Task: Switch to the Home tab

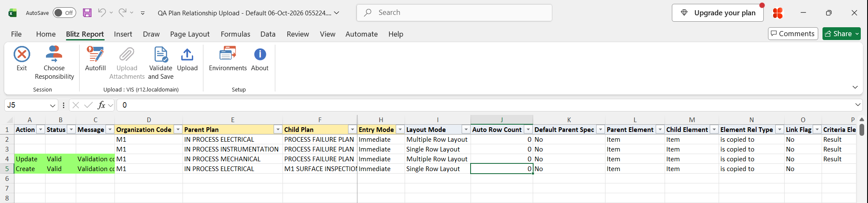Action: point(46,34)
